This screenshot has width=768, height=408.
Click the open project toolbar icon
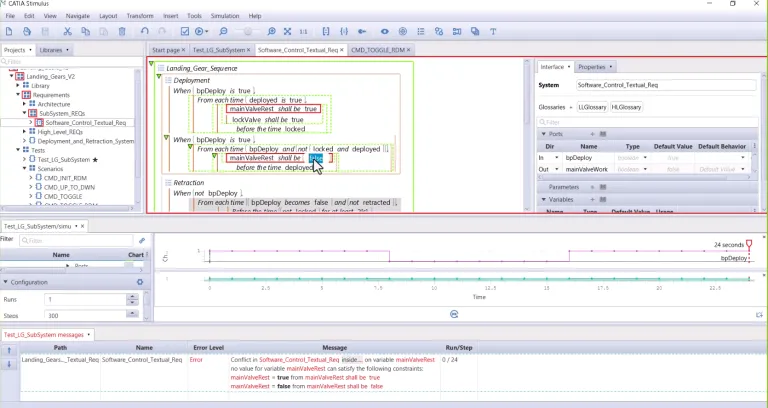click(27, 31)
